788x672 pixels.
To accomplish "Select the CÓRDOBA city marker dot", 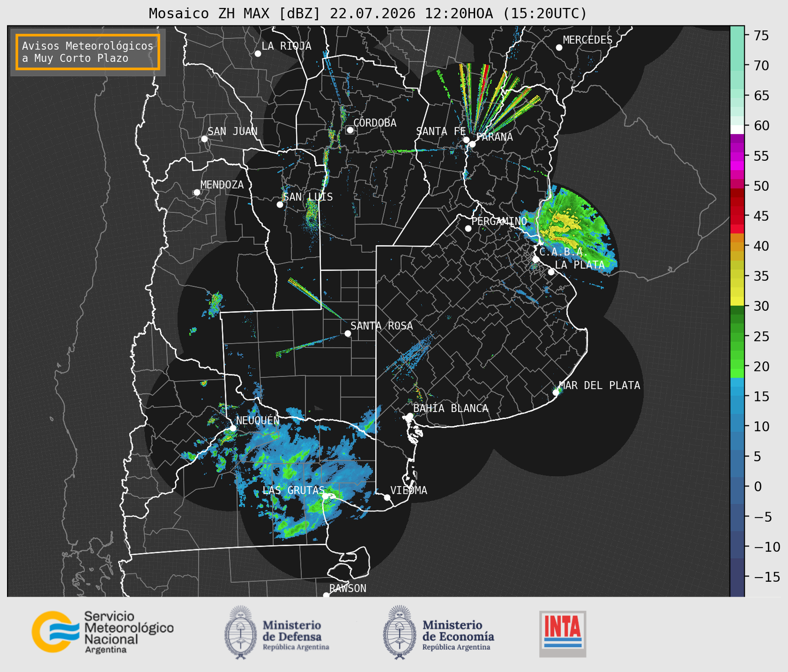I will point(350,130).
